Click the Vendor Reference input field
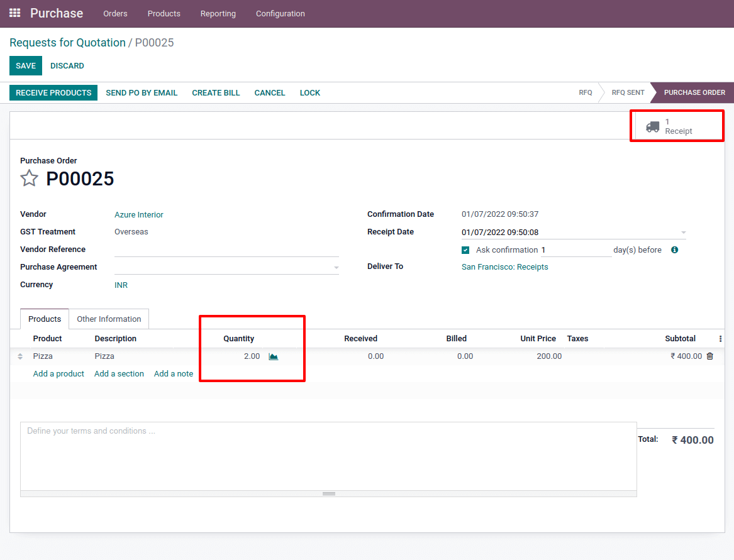This screenshot has height=560, width=734. click(226, 250)
